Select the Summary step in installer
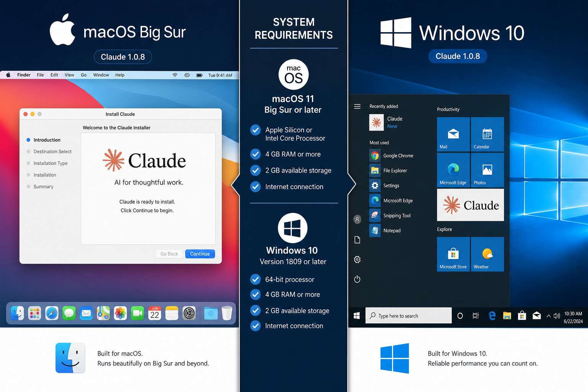Screen dimensions: 588x392 [x=40, y=187]
